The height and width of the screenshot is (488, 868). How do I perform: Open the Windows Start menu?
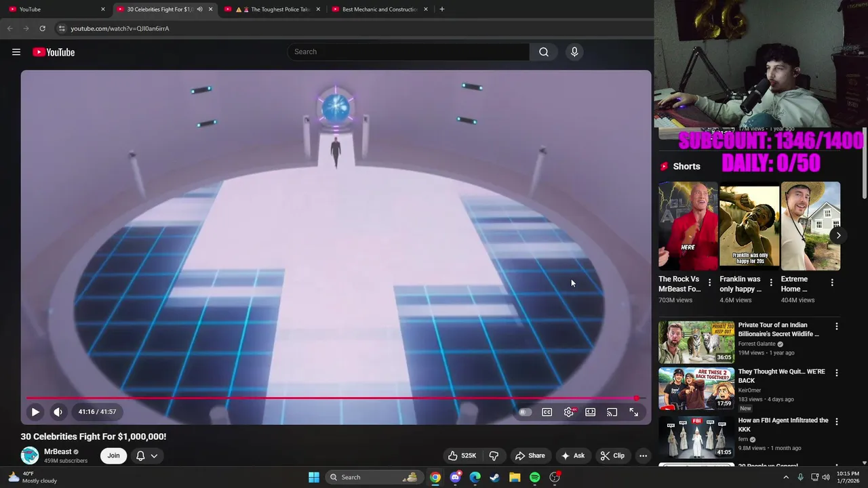pyautogui.click(x=314, y=477)
